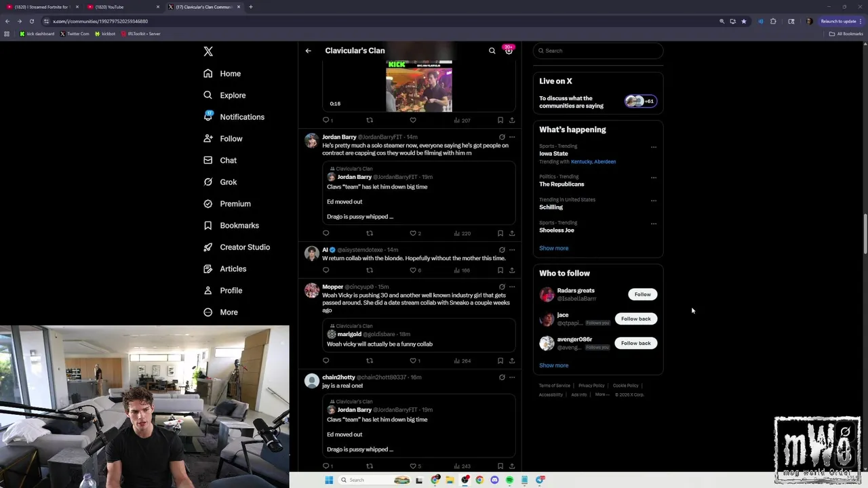Show more under What's happening
Viewport: 868px width, 488px height.
click(554, 248)
